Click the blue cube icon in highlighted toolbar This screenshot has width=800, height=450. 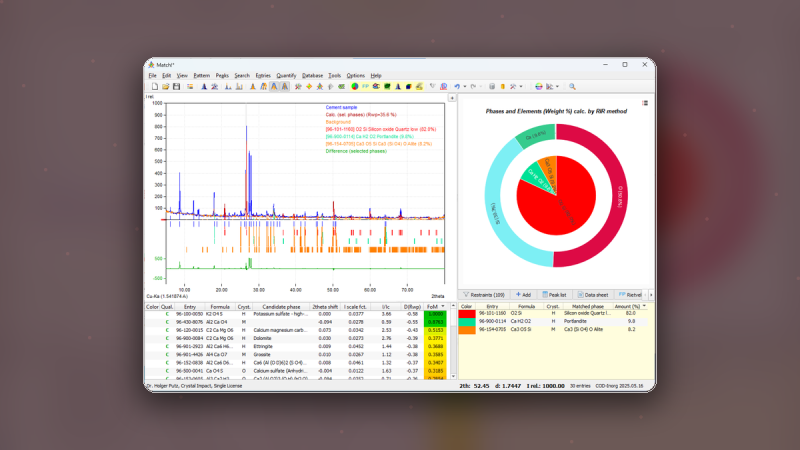(x=409, y=87)
